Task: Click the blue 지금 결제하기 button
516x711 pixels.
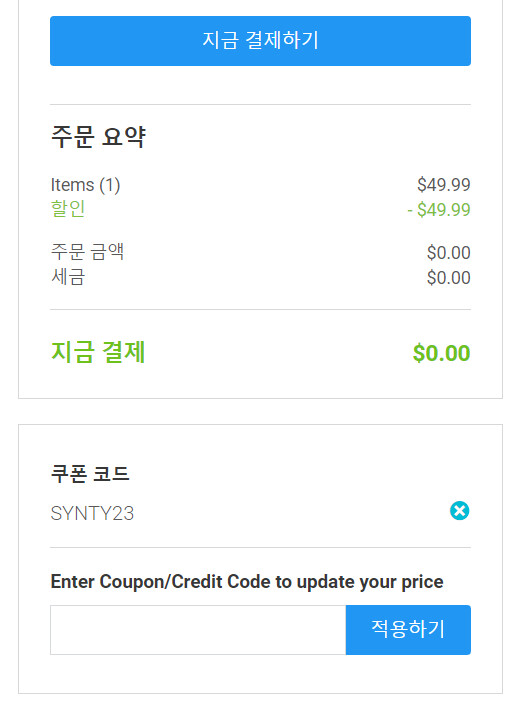Action: [260, 41]
